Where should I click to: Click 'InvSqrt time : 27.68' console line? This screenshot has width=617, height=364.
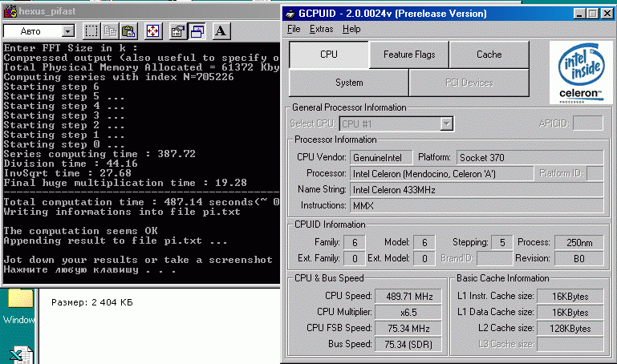(67, 173)
